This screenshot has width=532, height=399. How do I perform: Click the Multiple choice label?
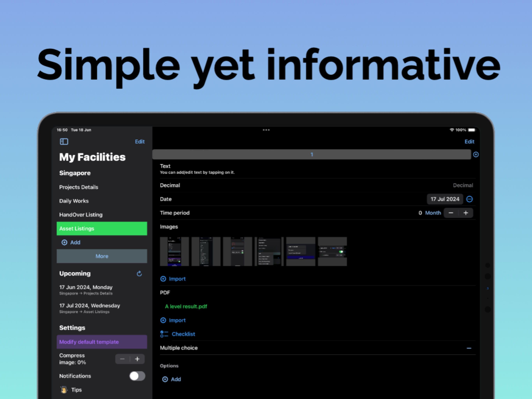(179, 348)
